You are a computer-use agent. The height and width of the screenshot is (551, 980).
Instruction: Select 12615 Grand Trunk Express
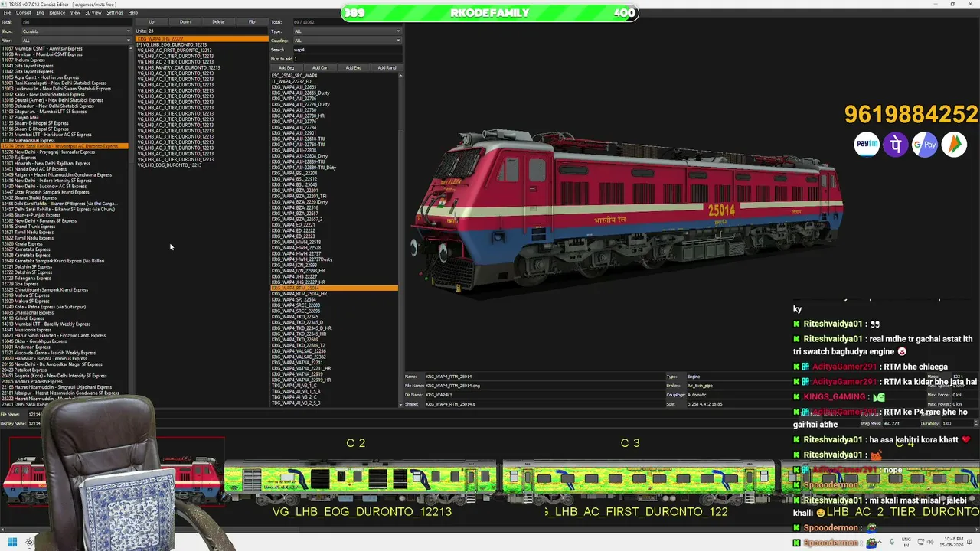tap(66, 227)
